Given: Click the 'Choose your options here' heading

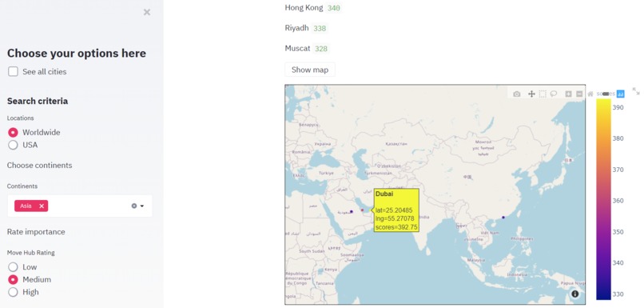Looking at the screenshot, I should pos(77,54).
